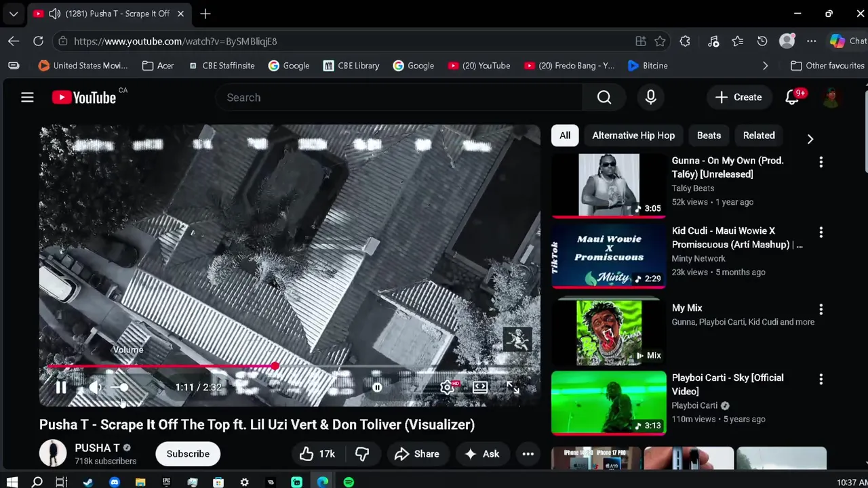Dislike the video
The height and width of the screenshot is (488, 868).
(362, 454)
